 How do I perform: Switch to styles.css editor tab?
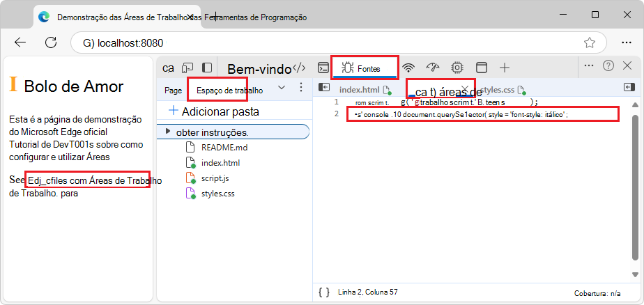click(498, 90)
